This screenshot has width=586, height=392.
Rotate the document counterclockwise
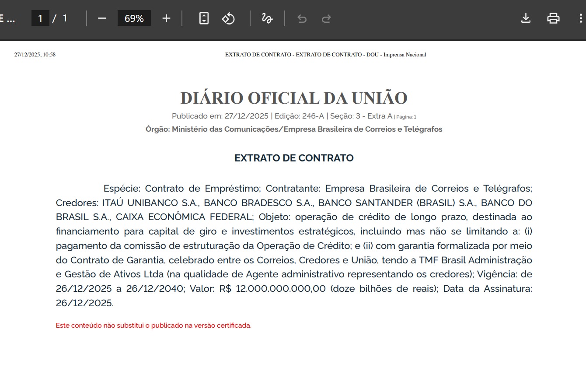click(228, 18)
